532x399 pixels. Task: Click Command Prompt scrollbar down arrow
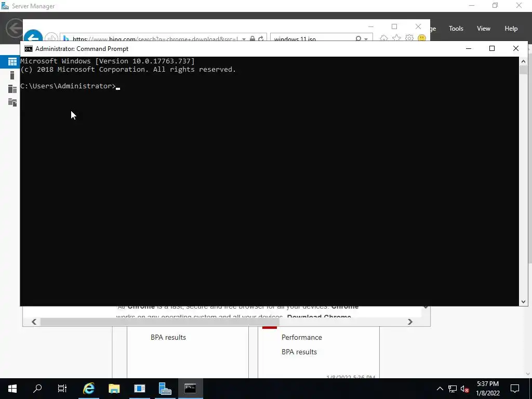[523, 302]
